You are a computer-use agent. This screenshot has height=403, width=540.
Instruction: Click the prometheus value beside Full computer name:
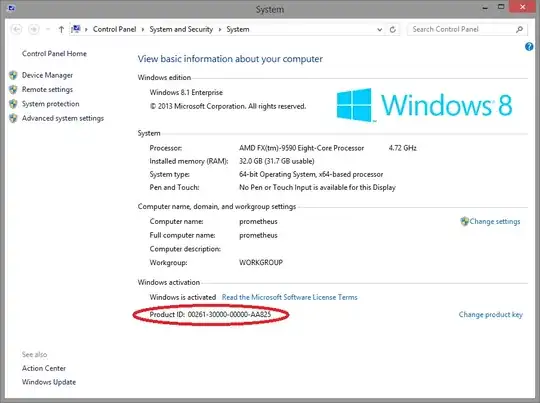tap(258, 235)
